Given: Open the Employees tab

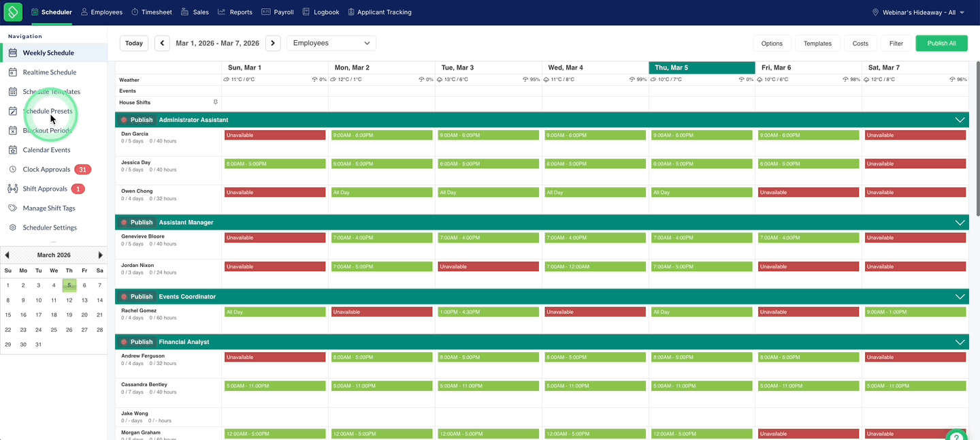Looking at the screenshot, I should (101, 12).
